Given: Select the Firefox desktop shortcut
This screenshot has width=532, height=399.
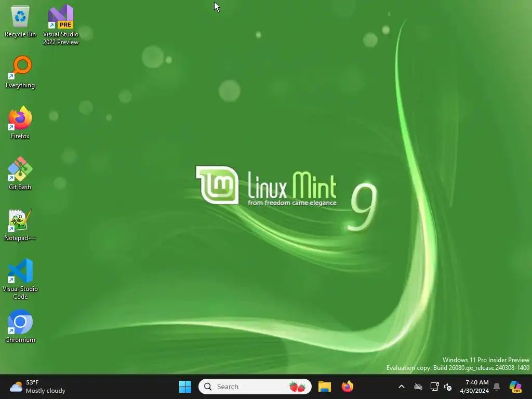Looking at the screenshot, I should (20, 123).
